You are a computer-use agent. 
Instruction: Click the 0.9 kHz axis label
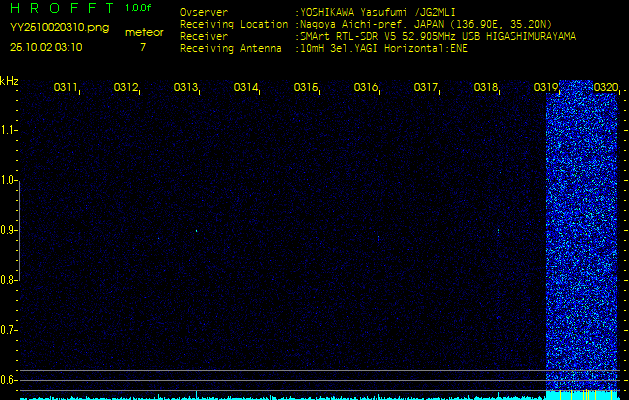click(x=7, y=230)
